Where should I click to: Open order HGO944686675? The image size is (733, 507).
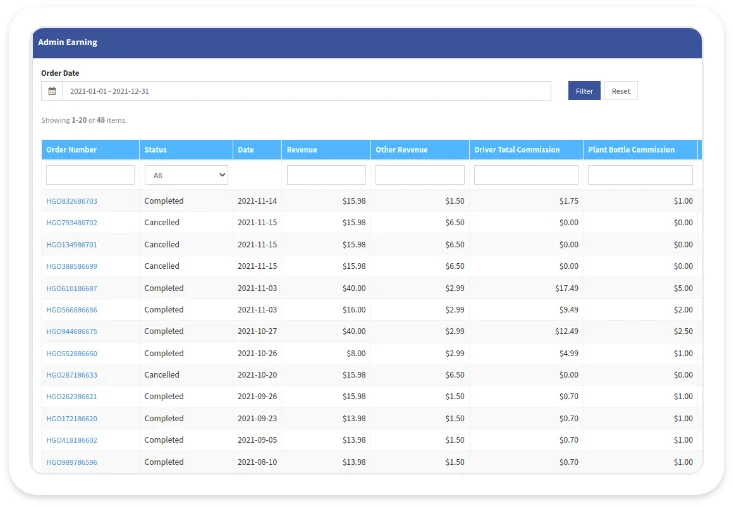pos(72,331)
